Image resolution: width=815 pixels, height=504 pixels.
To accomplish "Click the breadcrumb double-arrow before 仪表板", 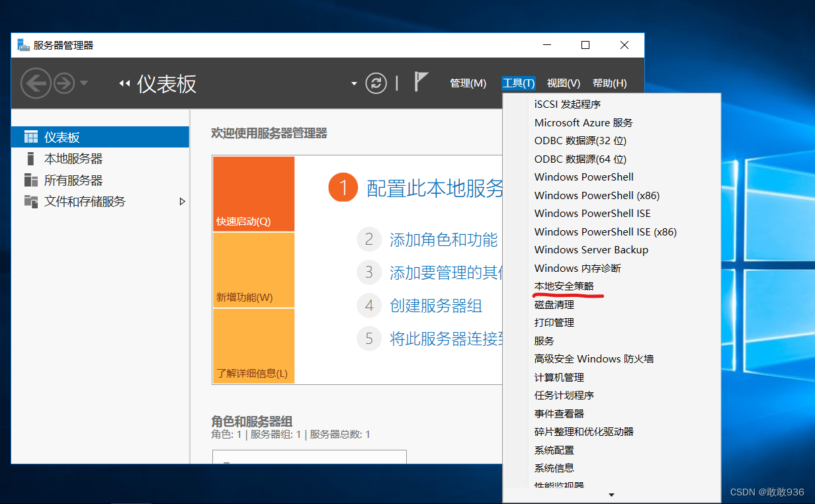I will point(124,83).
